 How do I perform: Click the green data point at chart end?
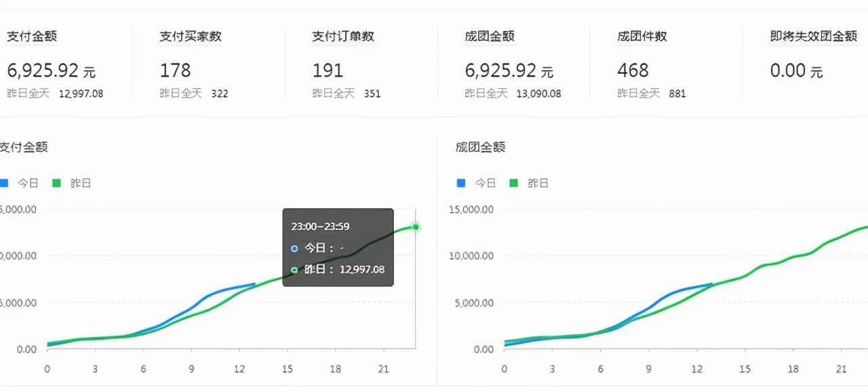tap(416, 227)
